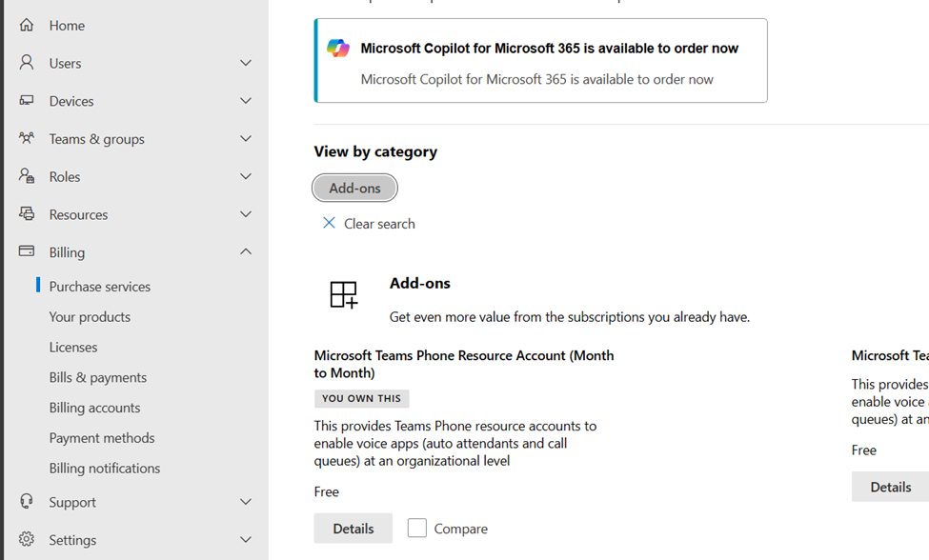Viewport: 929px width, 560px height.
Task: Click the Clear search link
Action: point(379,224)
